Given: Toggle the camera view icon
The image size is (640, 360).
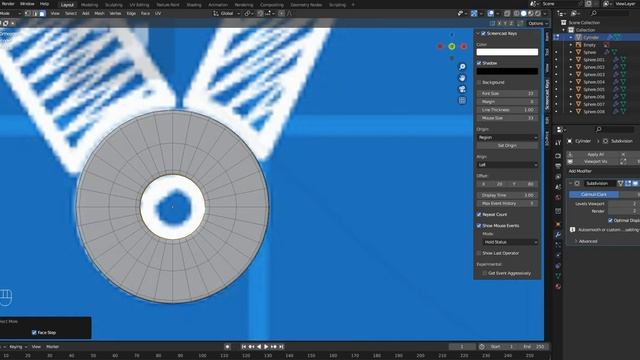Looking at the screenshot, I should point(462,89).
